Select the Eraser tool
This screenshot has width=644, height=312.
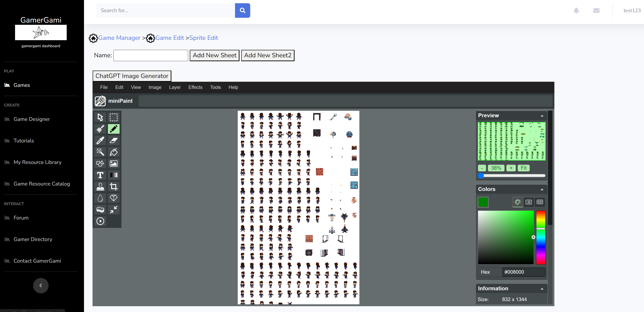click(x=114, y=140)
